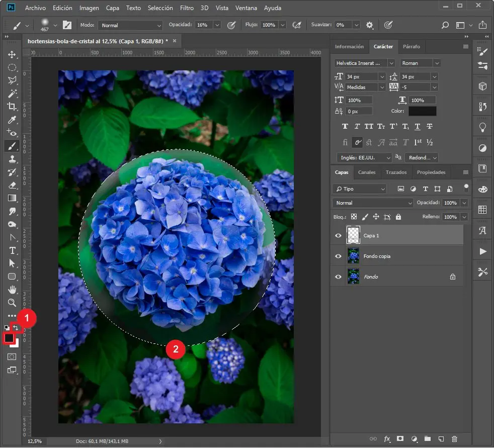The height and width of the screenshot is (448, 494).
Task: Switch to the Canales tab
Action: pyautogui.click(x=367, y=172)
